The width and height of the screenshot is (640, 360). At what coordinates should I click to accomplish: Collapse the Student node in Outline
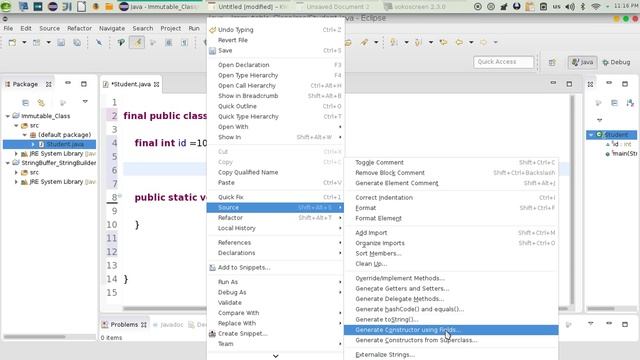591,135
